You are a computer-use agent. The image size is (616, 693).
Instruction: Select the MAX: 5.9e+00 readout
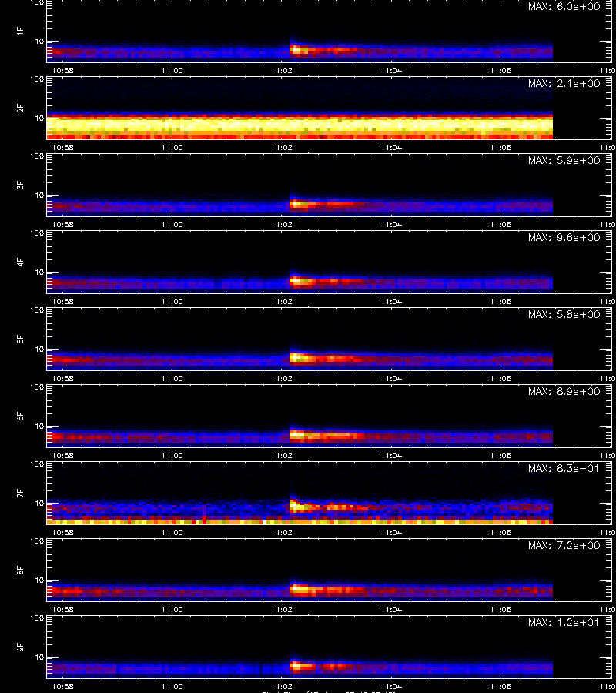pyautogui.click(x=564, y=160)
